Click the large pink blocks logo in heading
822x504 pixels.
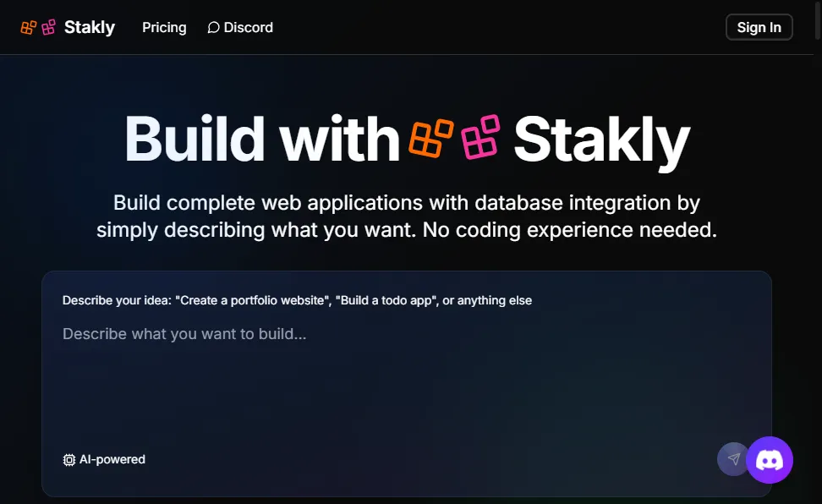(481, 137)
